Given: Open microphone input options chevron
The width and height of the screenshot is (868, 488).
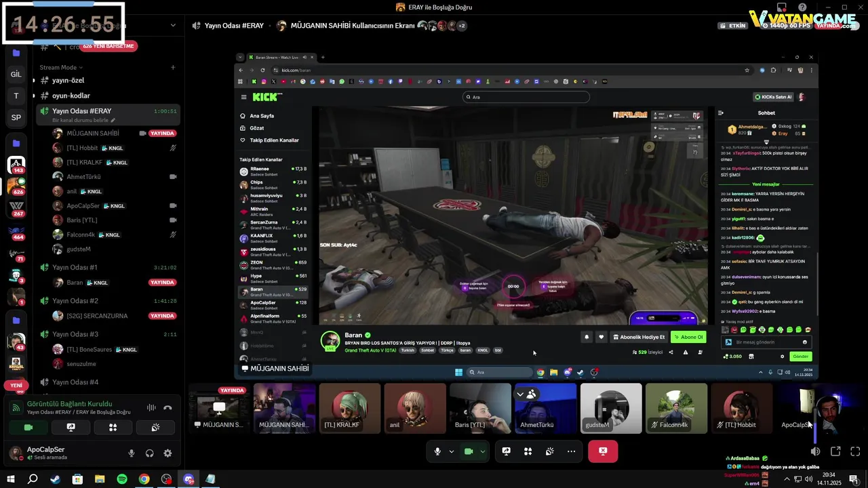Looking at the screenshot, I should [452, 451].
